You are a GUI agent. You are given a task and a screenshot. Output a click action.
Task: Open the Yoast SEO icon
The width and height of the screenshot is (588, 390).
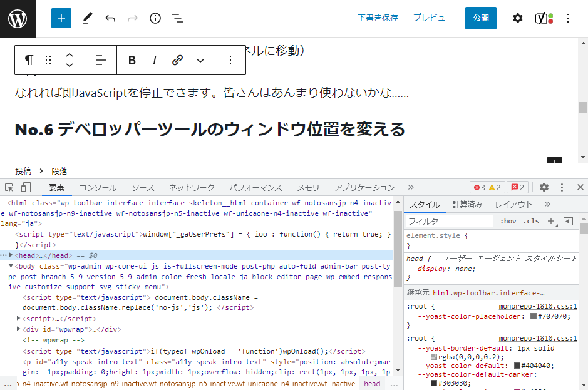click(544, 18)
